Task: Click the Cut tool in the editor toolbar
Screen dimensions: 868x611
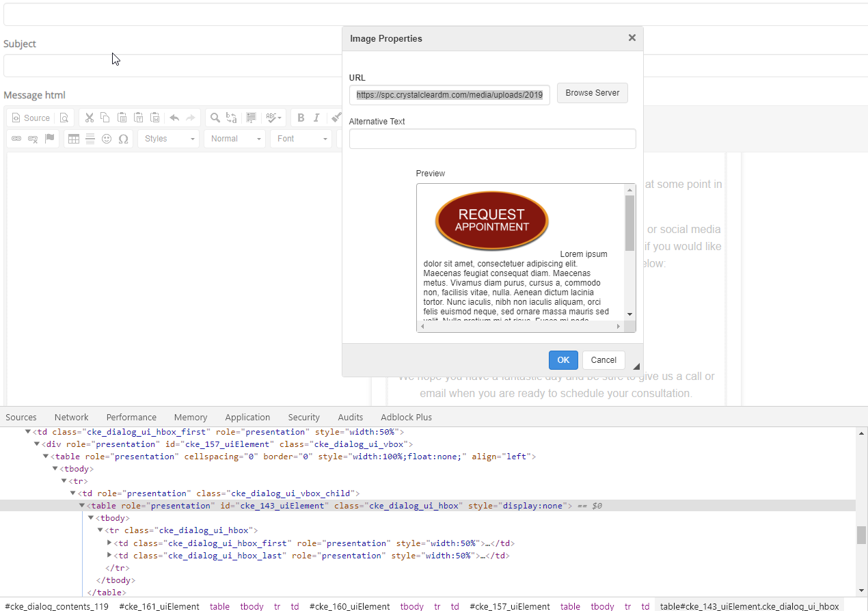Action: click(89, 117)
